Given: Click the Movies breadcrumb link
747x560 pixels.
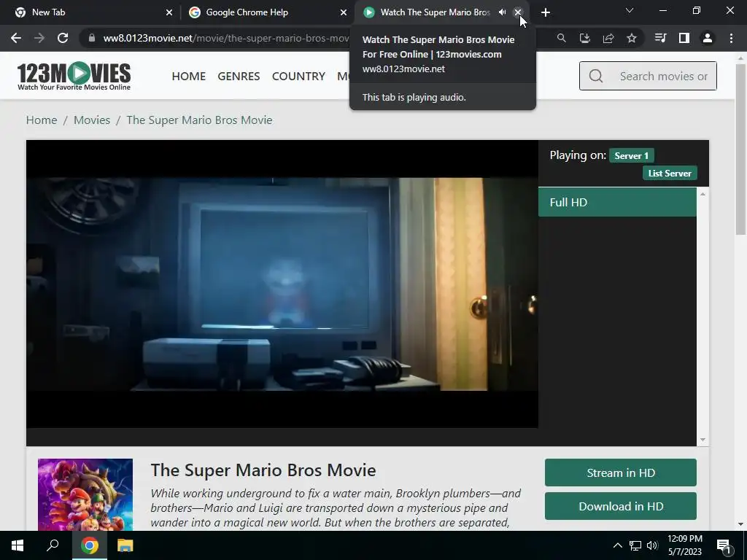Looking at the screenshot, I should [x=92, y=120].
